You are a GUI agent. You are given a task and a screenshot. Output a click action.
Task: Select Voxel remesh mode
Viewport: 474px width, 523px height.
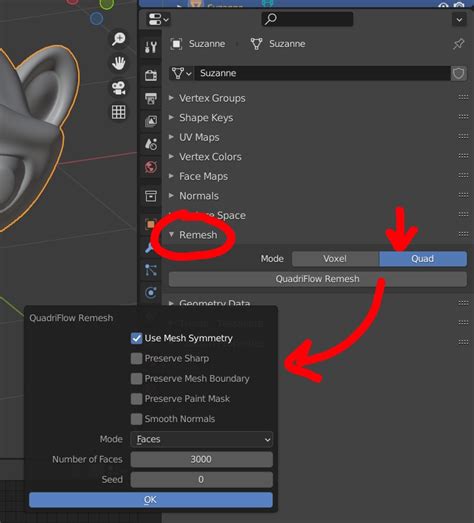click(335, 259)
